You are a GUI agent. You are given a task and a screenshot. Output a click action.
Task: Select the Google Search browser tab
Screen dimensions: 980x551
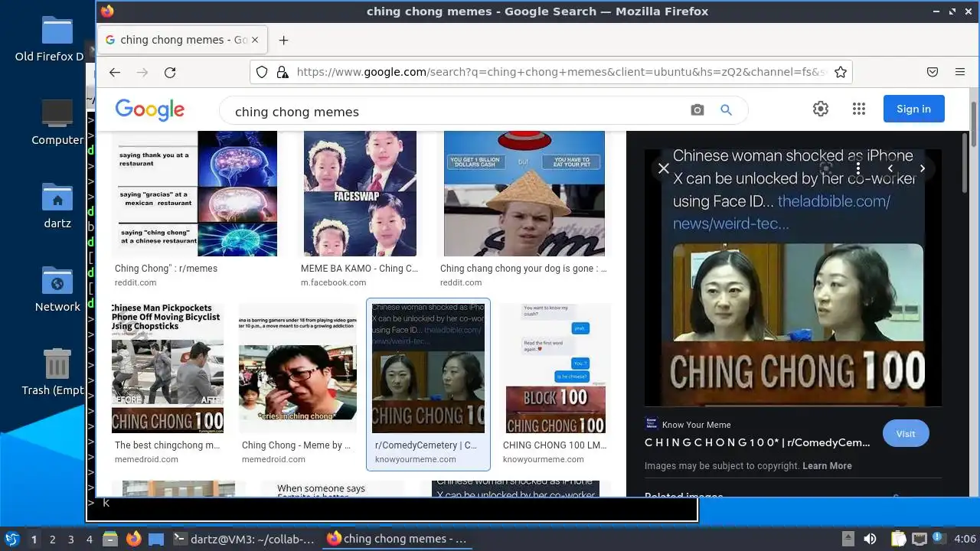[182, 40]
